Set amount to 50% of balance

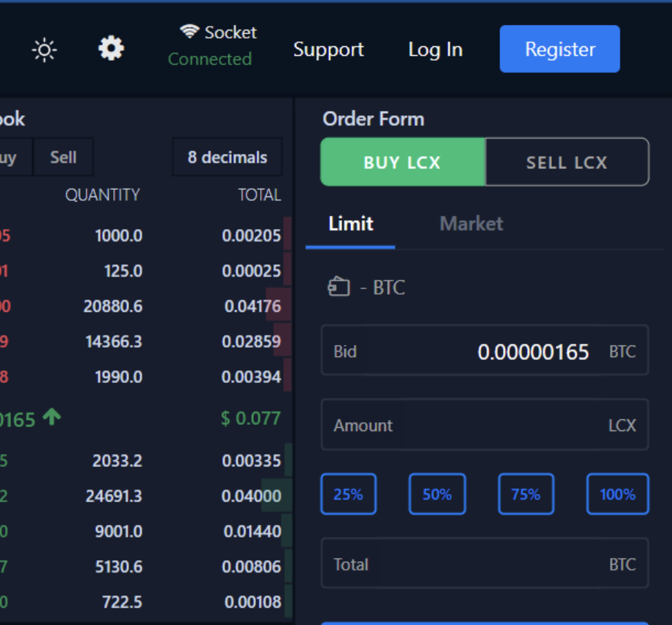coord(437,494)
